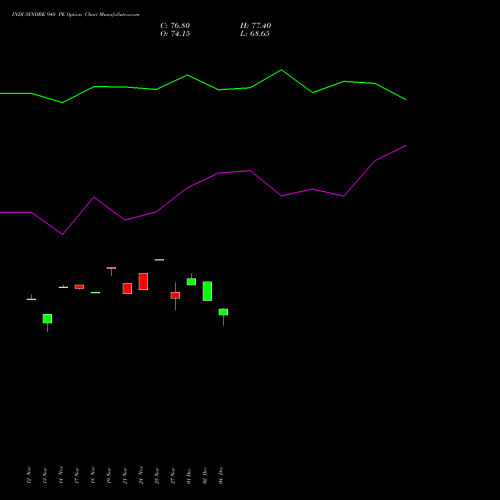Select the tall green candlestick for 02 Dec
The height and width of the screenshot is (500, 500).
[x=207, y=291]
